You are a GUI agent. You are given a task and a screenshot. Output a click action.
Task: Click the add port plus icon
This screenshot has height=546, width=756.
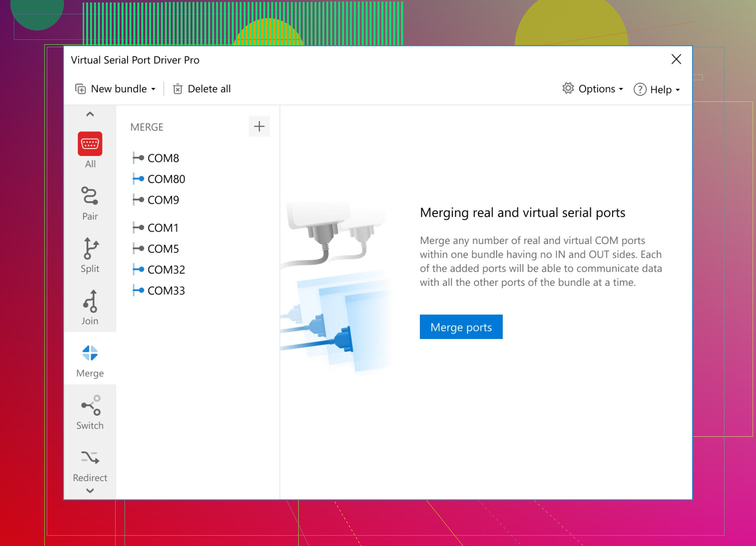pyautogui.click(x=259, y=126)
